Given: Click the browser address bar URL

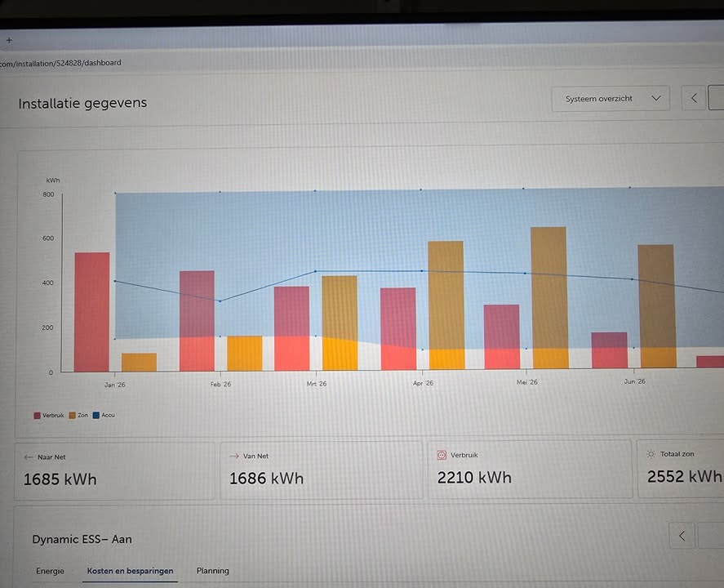Looking at the screenshot, I should point(60,63).
